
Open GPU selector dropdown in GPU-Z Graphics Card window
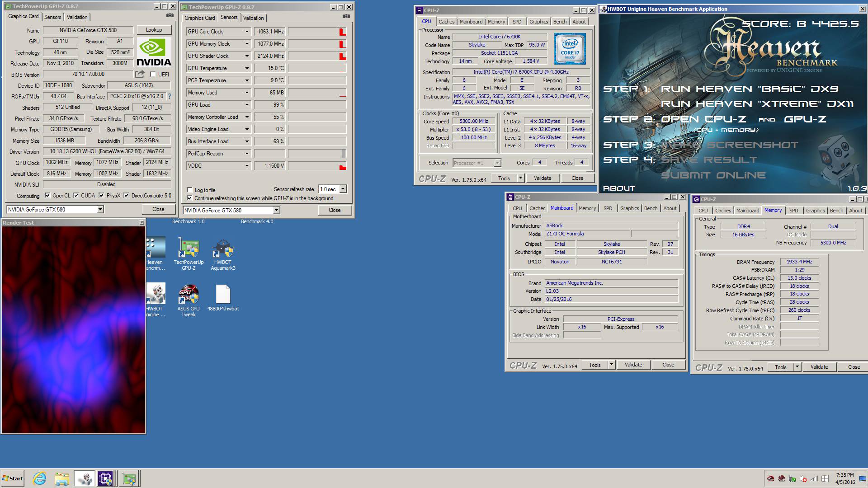coord(100,209)
